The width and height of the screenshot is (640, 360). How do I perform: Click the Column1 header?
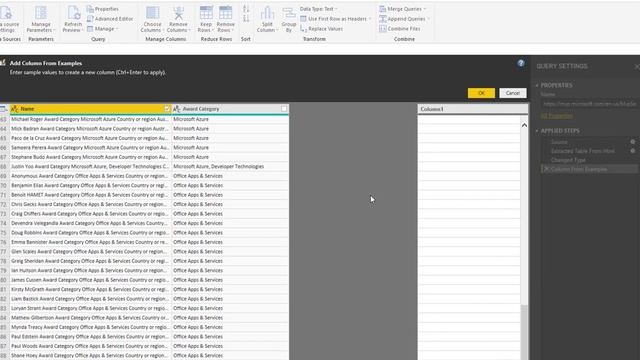473,109
